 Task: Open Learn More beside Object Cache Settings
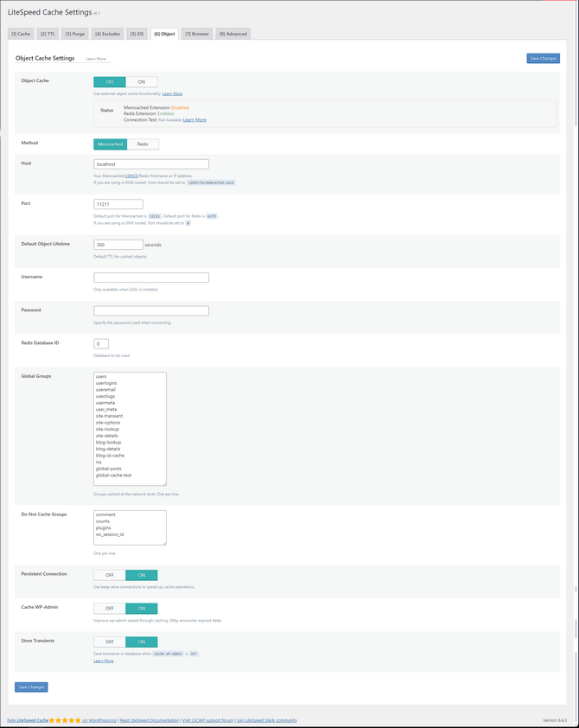[96, 59]
